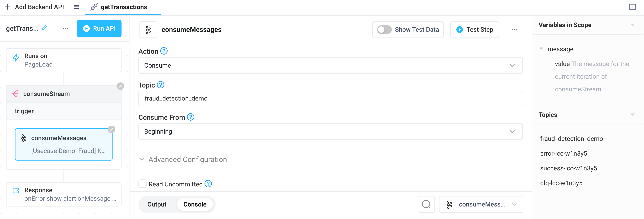Viewport: 644px width, 219px height.
Task: Click the Run API button
Action: [x=99, y=29]
